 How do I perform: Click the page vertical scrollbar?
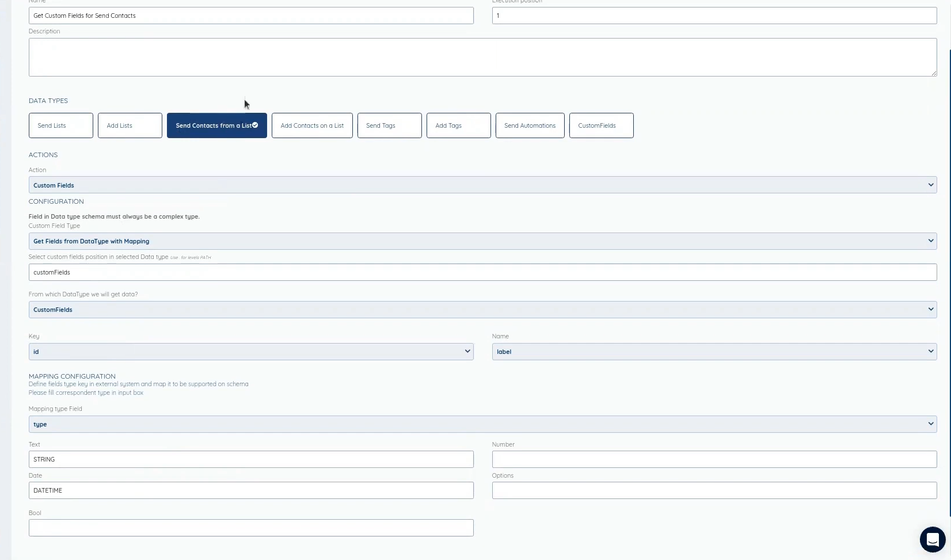click(x=949, y=282)
